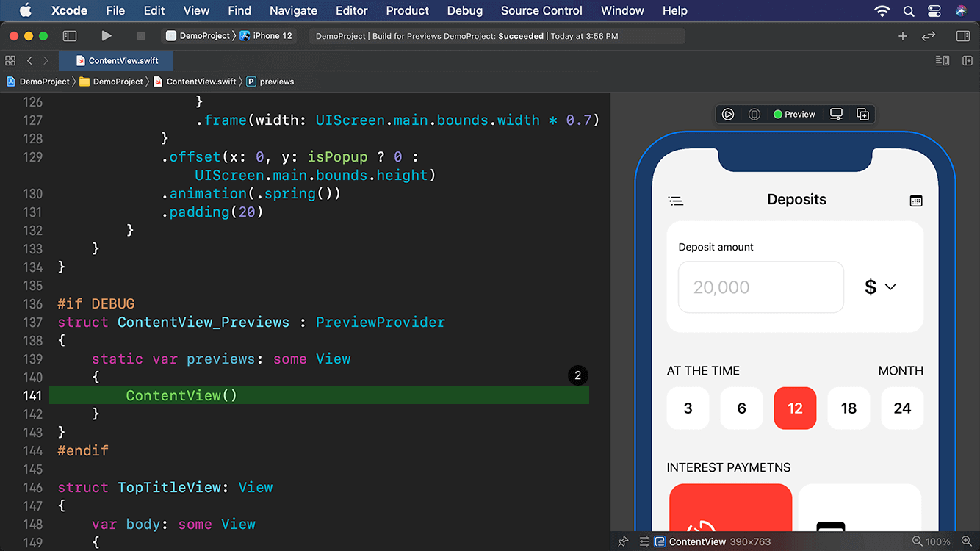Click the issue count badge 2
This screenshot has height=551, width=980.
[x=577, y=375]
